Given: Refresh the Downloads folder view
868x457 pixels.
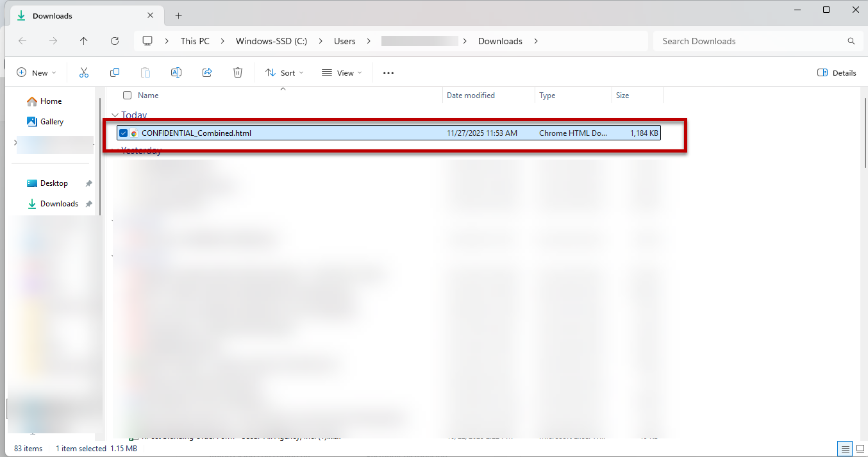Looking at the screenshot, I should coord(115,41).
